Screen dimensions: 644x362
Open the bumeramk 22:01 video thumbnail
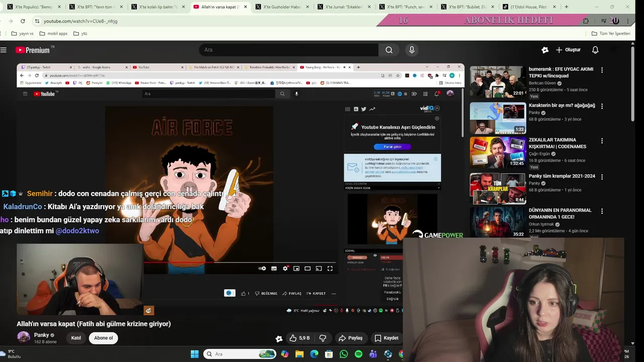(498, 81)
